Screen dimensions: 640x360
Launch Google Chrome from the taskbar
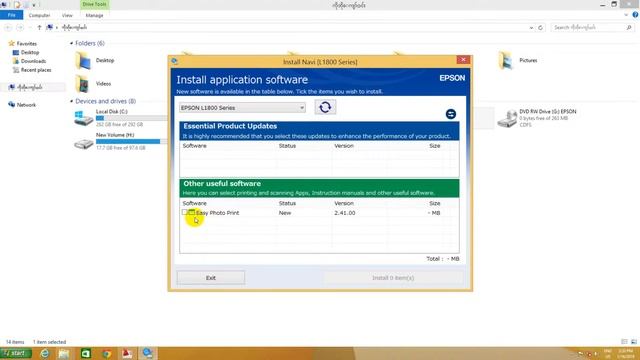[x=107, y=353]
